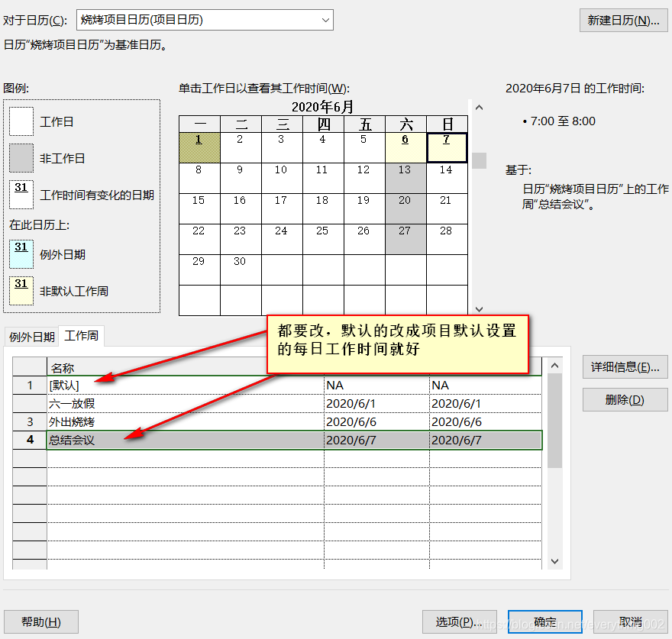Click the 新建日历(N) button
This screenshot has height=639, width=672.
coord(623,20)
